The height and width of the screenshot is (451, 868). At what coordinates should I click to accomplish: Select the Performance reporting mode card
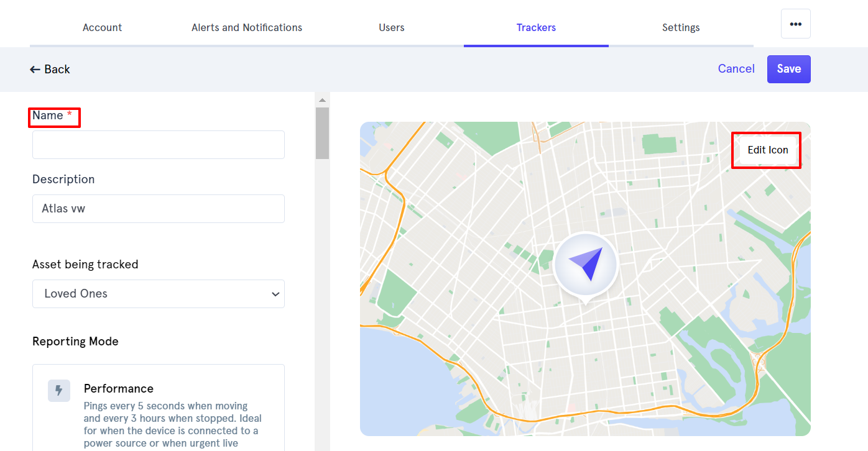coord(159,407)
